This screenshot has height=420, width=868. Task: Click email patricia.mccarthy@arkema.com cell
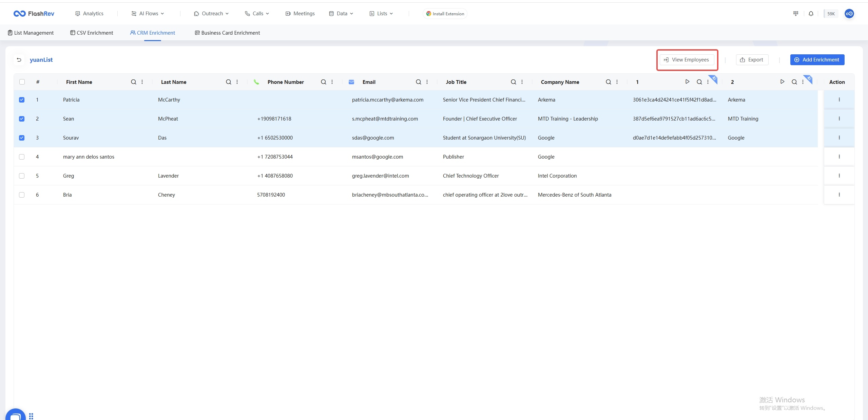click(x=388, y=99)
